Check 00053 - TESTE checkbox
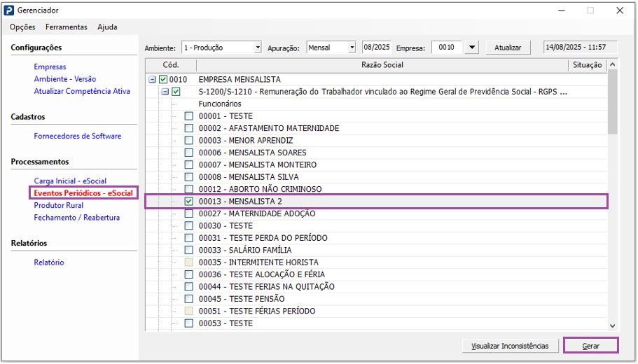Image resolution: width=638 pixels, height=364 pixels. [189, 323]
